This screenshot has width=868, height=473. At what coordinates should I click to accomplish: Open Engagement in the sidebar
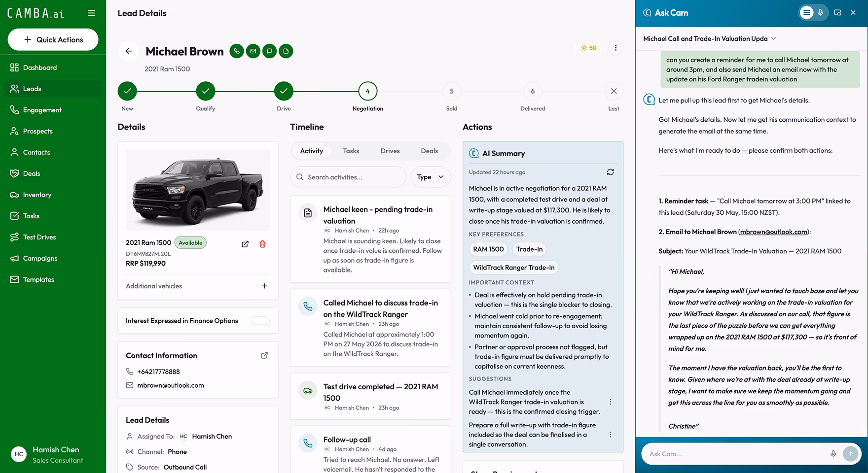click(53, 110)
